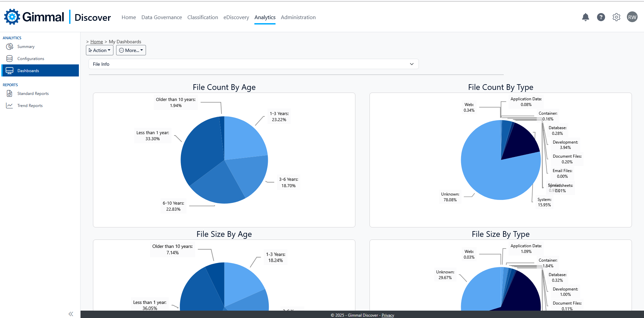
Task: Expand the More... dropdown button
Action: (x=131, y=50)
